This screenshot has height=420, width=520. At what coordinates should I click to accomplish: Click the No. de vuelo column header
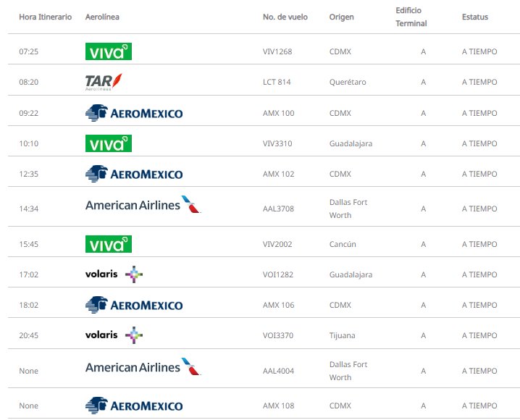(285, 17)
